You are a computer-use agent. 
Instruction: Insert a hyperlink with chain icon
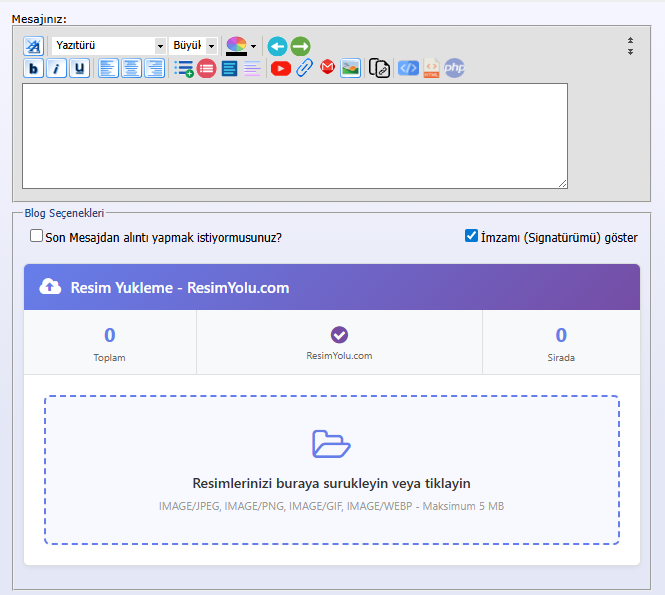click(305, 69)
